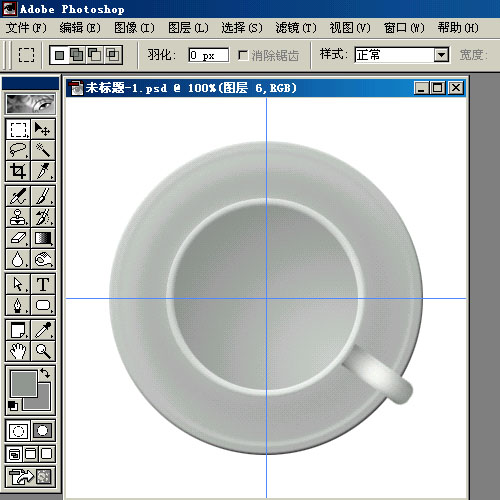Click the foreground color swatch
The height and width of the screenshot is (500, 500).
coord(23,383)
